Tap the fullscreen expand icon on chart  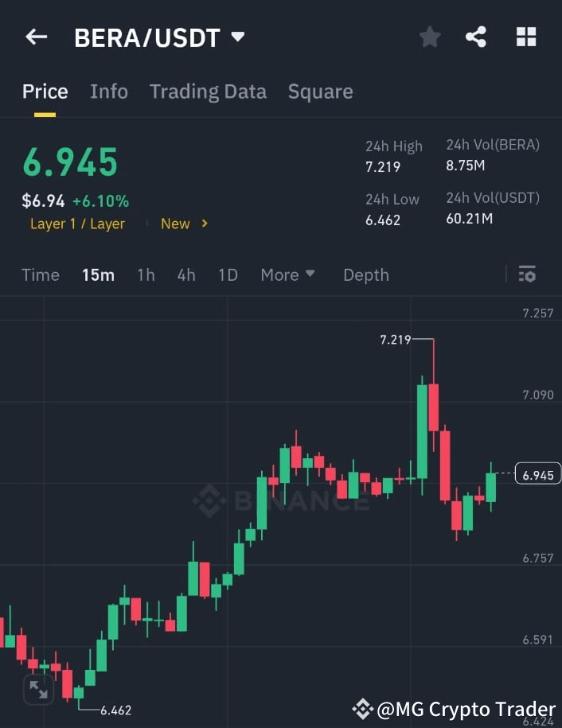[x=37, y=691]
